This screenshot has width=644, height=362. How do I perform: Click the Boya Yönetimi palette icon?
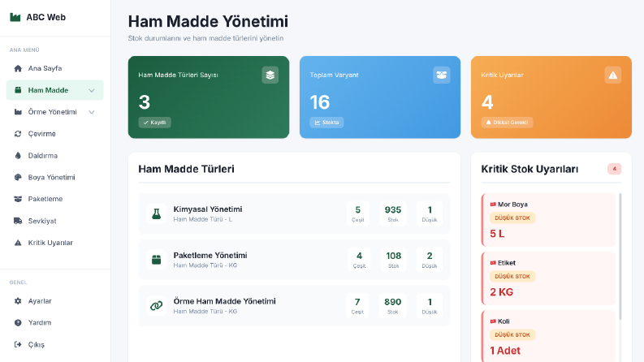click(18, 177)
